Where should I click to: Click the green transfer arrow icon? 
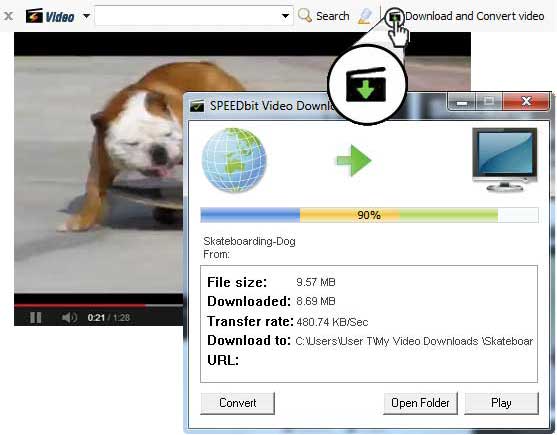354,160
